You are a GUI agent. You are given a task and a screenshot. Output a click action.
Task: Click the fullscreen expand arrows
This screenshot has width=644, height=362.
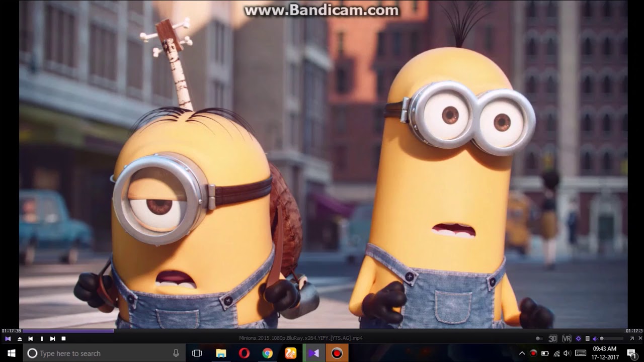(x=632, y=338)
